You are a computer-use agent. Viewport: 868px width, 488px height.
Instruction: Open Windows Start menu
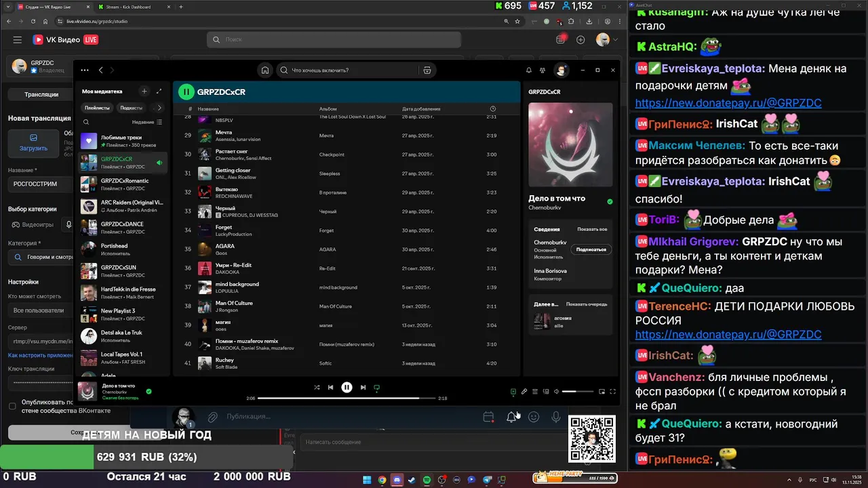click(x=367, y=480)
